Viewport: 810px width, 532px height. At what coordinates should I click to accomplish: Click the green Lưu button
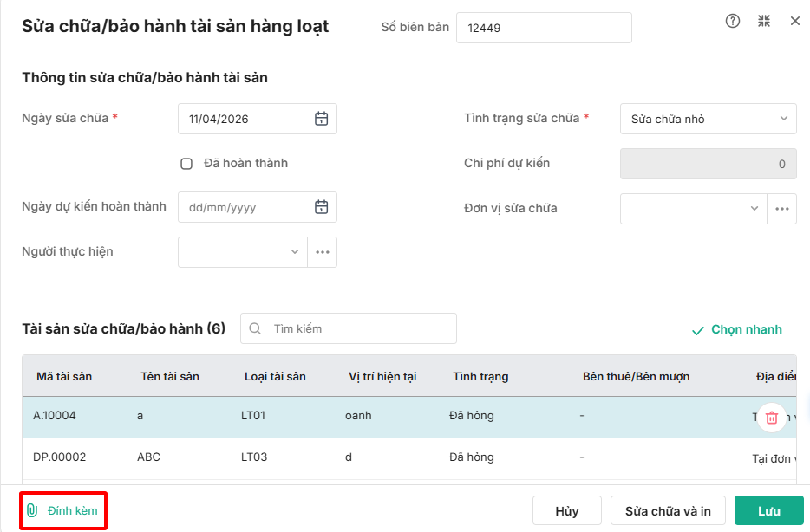coord(768,511)
